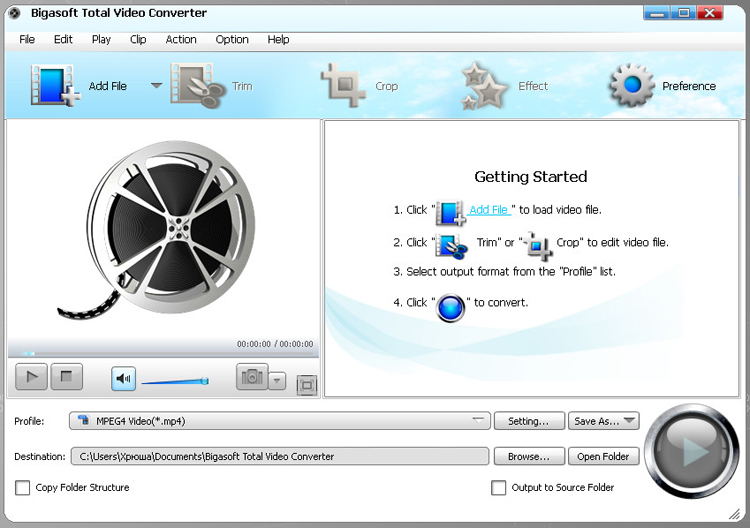Toggle full screen preview icon

(x=307, y=384)
